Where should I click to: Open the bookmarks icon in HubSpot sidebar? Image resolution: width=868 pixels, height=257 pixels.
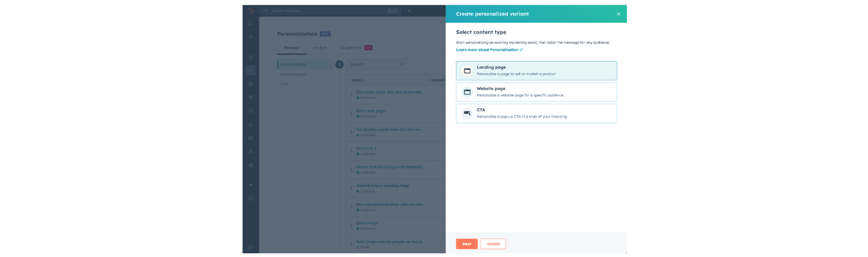[251, 37]
